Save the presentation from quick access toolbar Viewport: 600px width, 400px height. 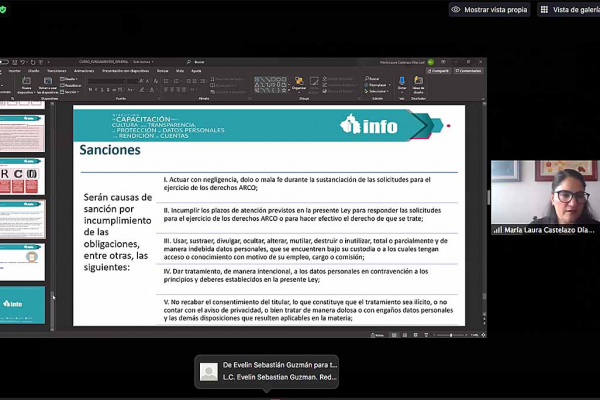[x=15, y=62]
